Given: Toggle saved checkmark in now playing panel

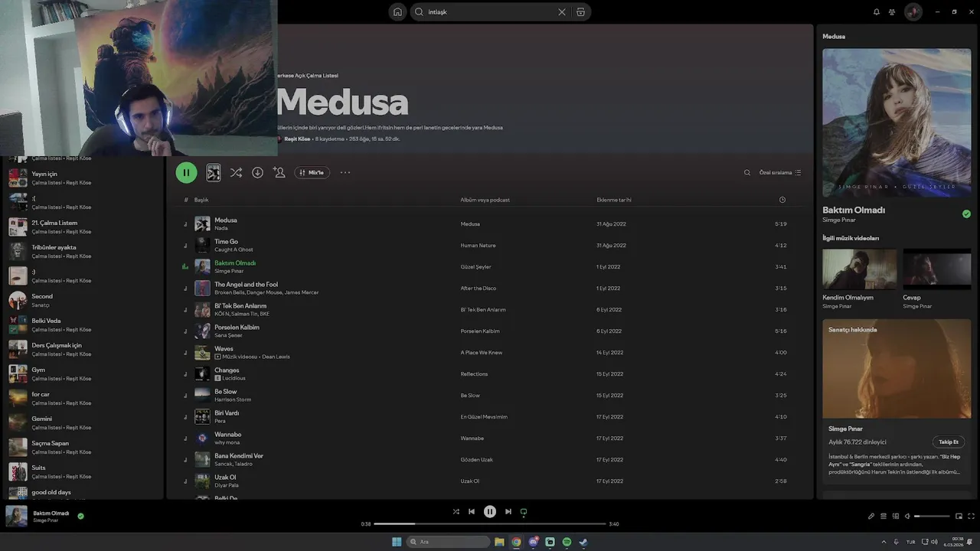Looking at the screenshot, I should [x=966, y=214].
